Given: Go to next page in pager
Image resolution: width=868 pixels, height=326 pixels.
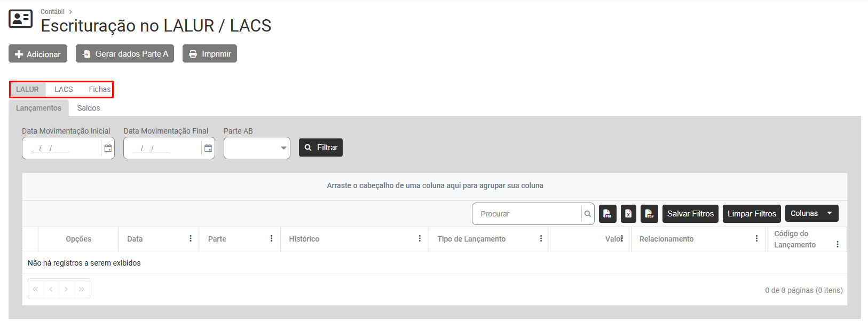Looking at the screenshot, I should pyautogui.click(x=66, y=289).
